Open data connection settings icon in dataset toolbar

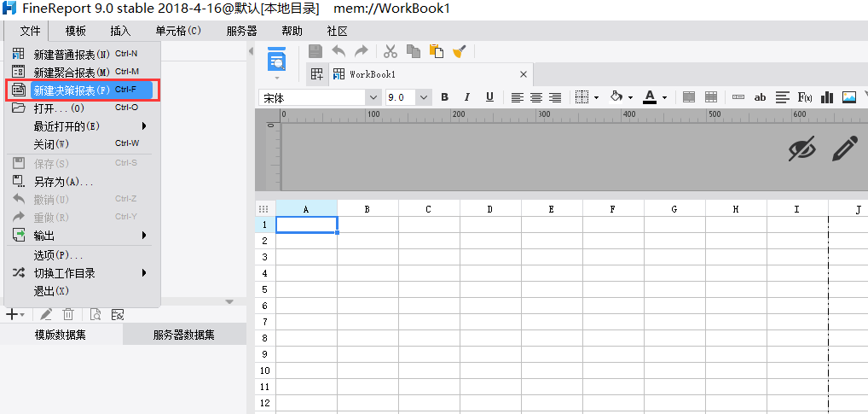(117, 315)
